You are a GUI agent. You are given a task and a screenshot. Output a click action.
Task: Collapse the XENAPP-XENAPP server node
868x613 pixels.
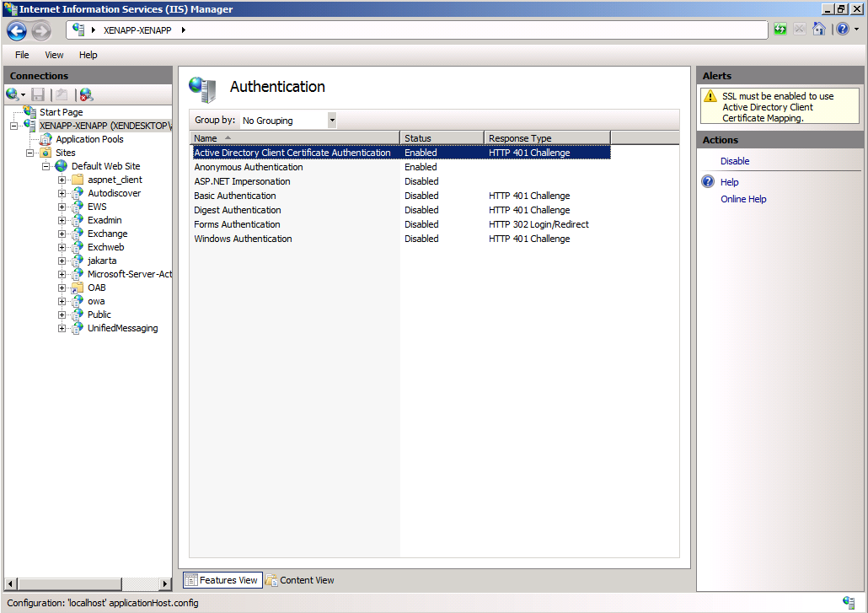coord(13,126)
